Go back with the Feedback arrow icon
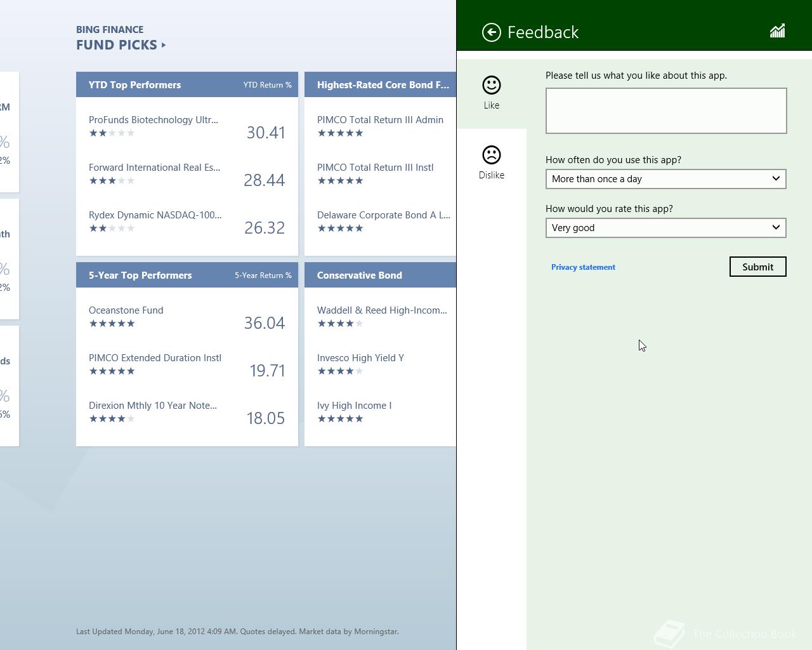Image resolution: width=812 pixels, height=650 pixels. (x=491, y=32)
